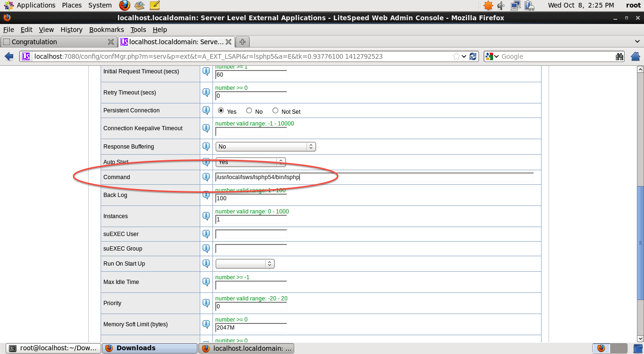
Task: Click the clock showing Wed Oct 8
Action: click(581, 6)
